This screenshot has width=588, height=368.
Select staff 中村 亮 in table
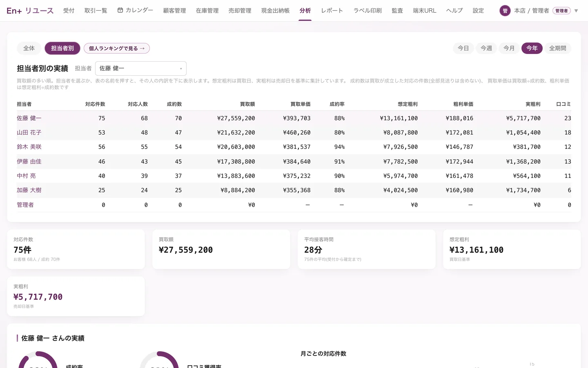click(x=26, y=176)
